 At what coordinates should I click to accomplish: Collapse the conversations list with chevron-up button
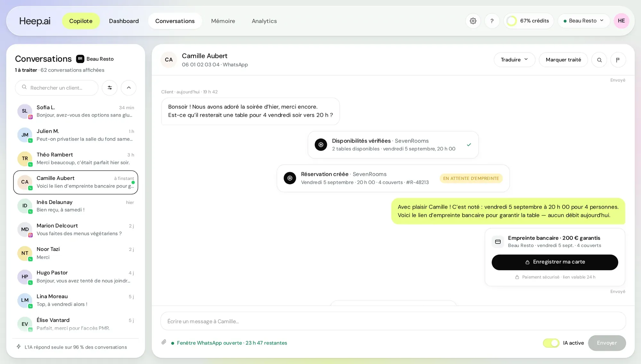pyautogui.click(x=129, y=88)
